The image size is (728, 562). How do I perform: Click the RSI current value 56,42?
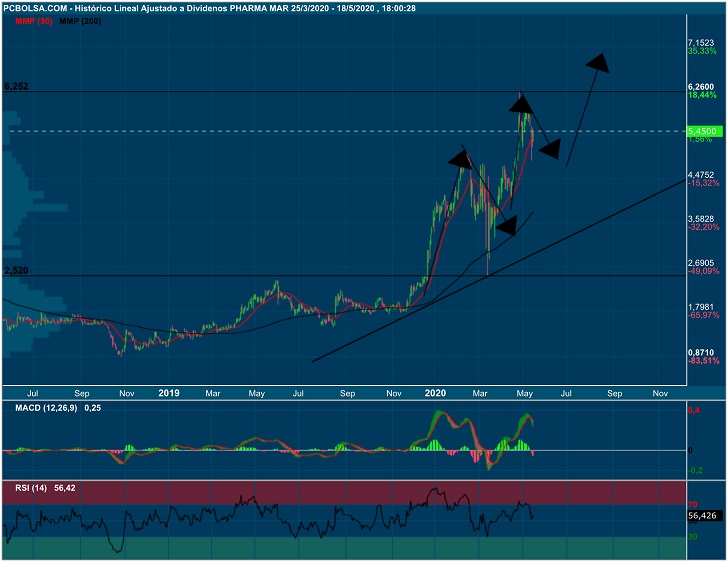65,488
